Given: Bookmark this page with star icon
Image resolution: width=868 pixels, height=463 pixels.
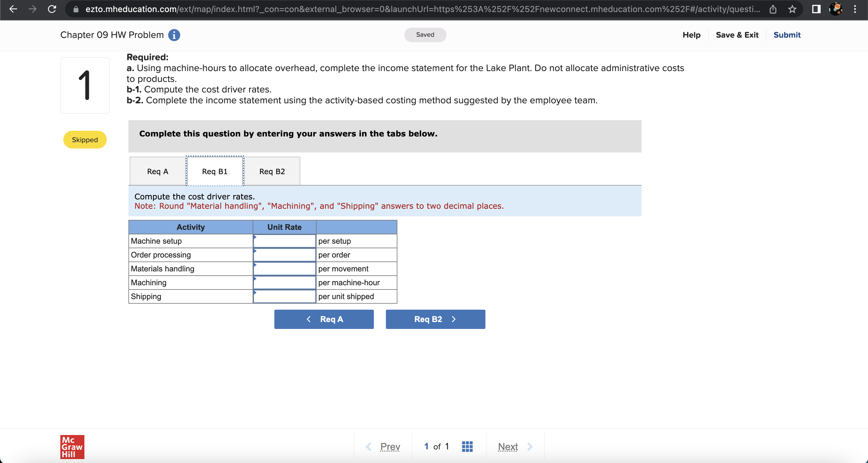Looking at the screenshot, I should 792,9.
